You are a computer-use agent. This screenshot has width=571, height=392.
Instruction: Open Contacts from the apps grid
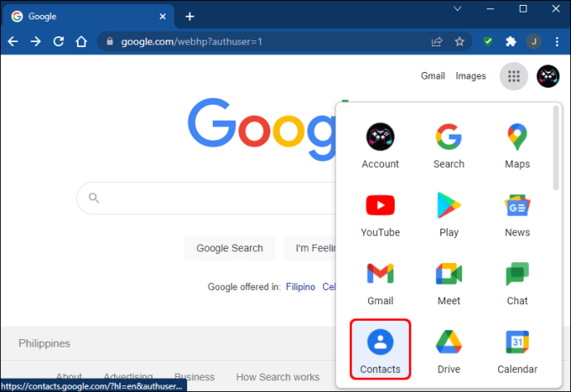pos(380,350)
